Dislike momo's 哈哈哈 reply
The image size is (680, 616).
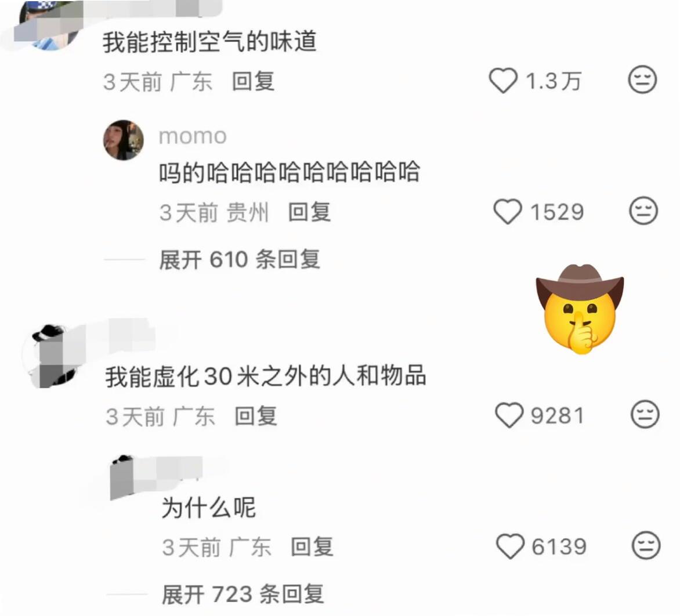tap(643, 211)
